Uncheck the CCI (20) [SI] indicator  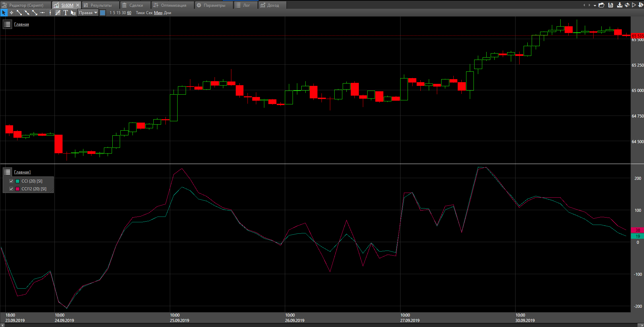11,181
